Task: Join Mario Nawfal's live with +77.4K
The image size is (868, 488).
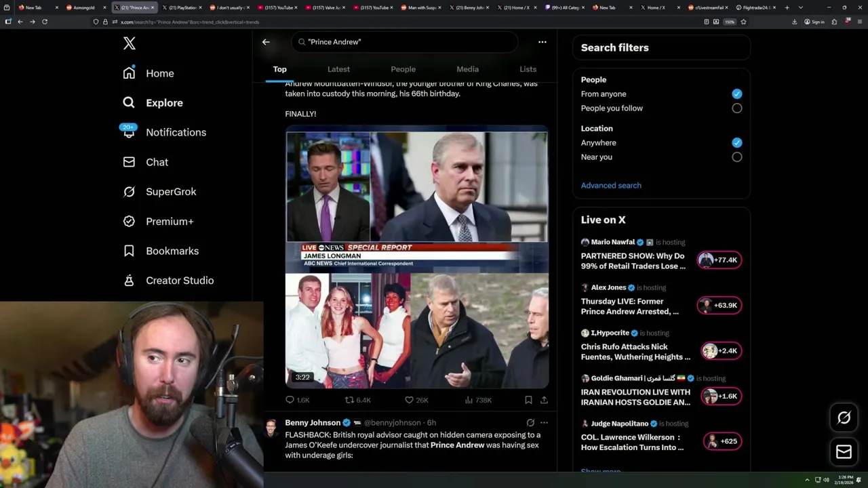Action: (x=719, y=260)
